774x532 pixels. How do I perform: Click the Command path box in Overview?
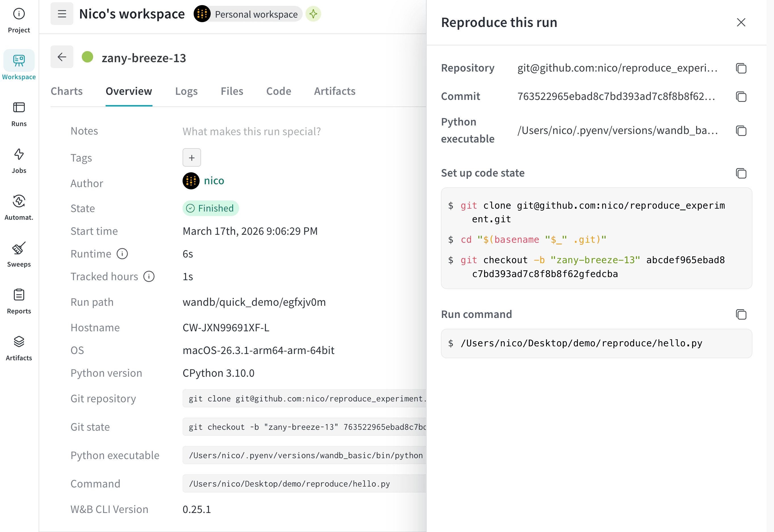pyautogui.click(x=304, y=484)
